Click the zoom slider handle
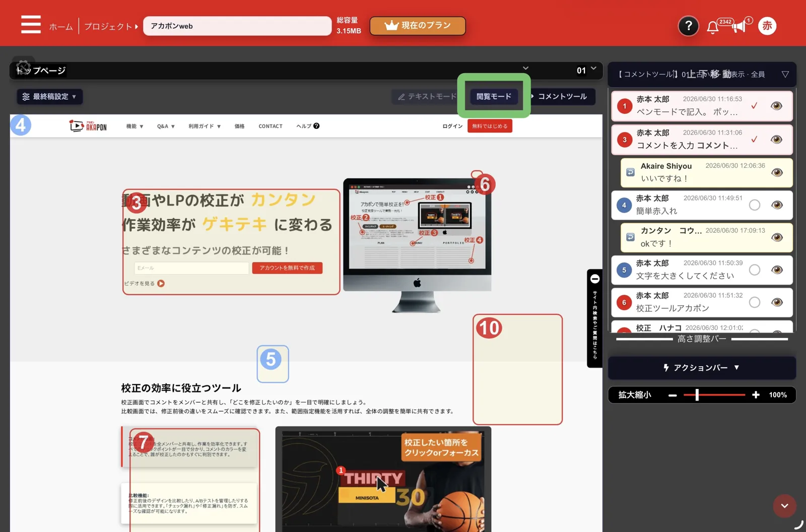 coord(697,395)
